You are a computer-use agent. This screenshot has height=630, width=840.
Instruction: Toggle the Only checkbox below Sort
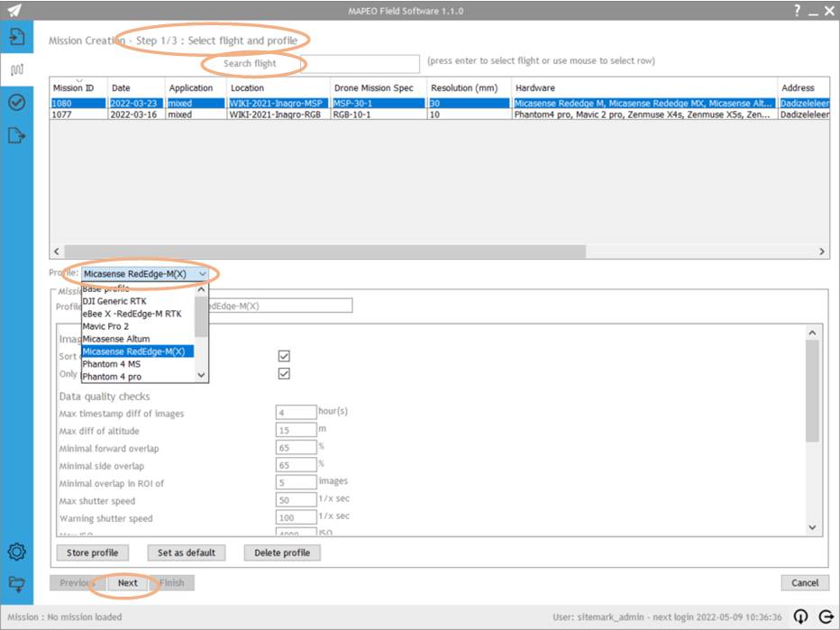(x=284, y=373)
